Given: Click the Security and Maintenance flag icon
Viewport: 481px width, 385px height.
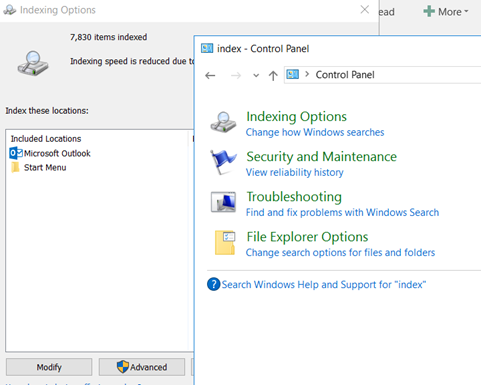Looking at the screenshot, I should 223,162.
